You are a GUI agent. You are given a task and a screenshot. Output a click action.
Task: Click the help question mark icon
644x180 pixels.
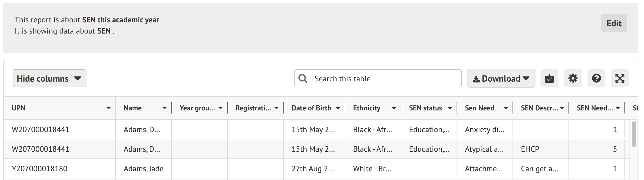[596, 79]
